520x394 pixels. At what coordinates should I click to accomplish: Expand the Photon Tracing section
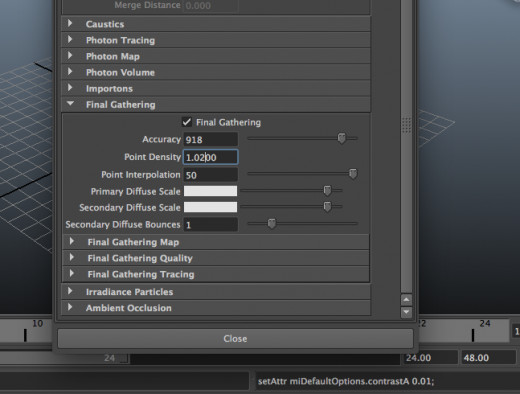tap(216, 40)
